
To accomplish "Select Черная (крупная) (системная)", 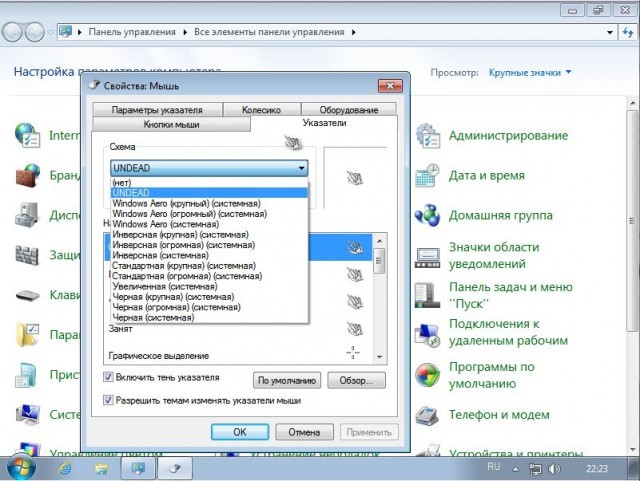I will (x=209, y=297).
